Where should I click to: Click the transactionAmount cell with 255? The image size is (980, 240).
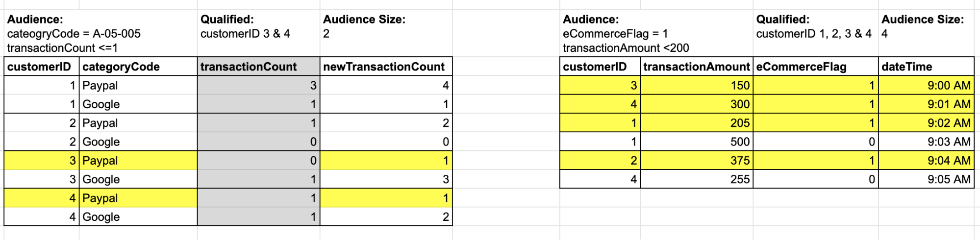coord(696,179)
